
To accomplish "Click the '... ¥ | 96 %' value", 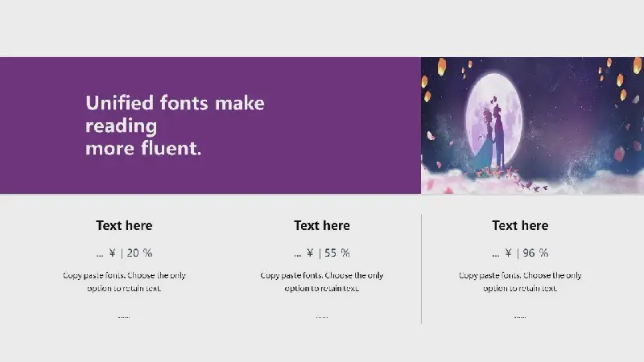I will [x=520, y=253].
